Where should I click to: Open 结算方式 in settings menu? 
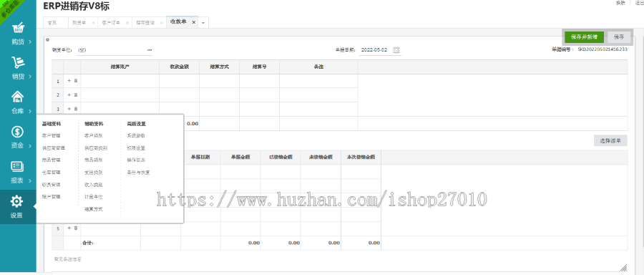tap(94, 209)
